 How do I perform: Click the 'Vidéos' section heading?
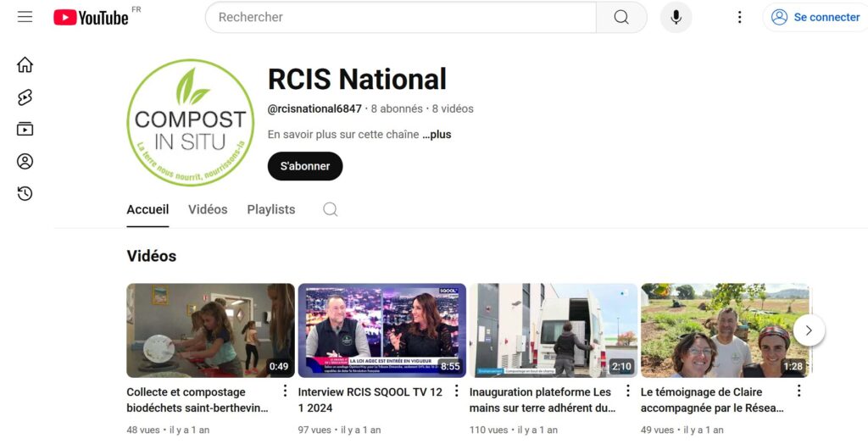point(152,257)
